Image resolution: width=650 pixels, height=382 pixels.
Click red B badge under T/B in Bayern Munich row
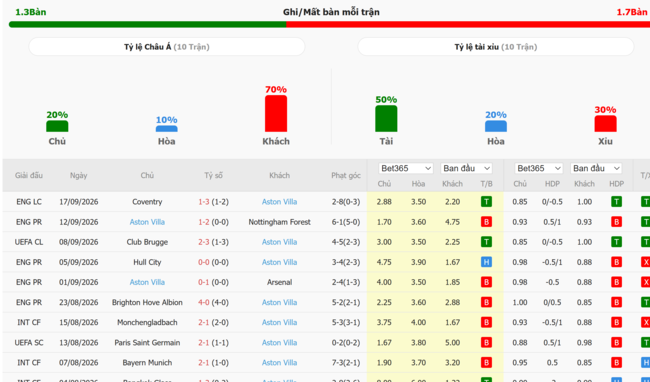pyautogui.click(x=486, y=363)
